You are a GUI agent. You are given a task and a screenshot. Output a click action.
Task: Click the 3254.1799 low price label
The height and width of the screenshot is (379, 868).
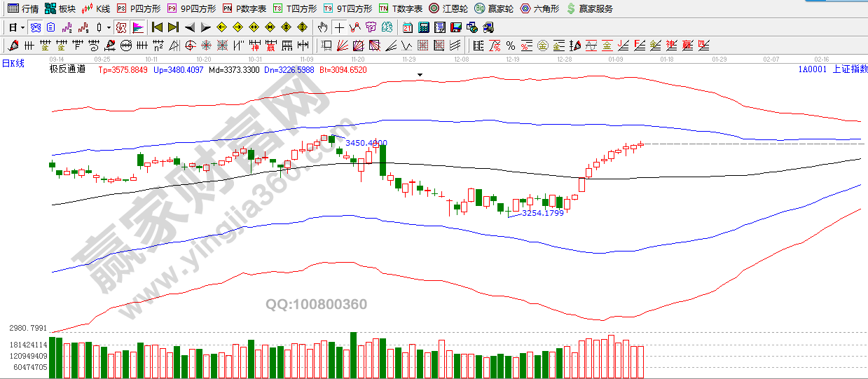coord(543,213)
